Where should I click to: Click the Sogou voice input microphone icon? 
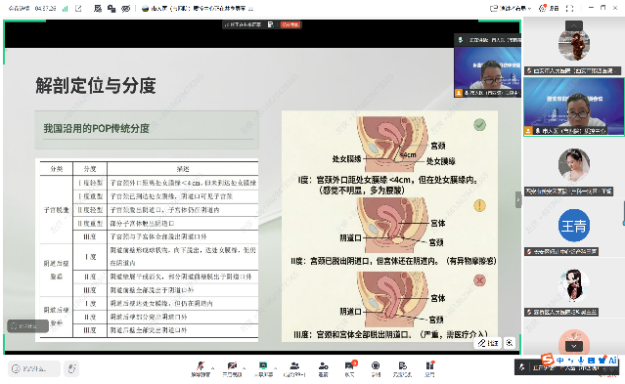582,360
